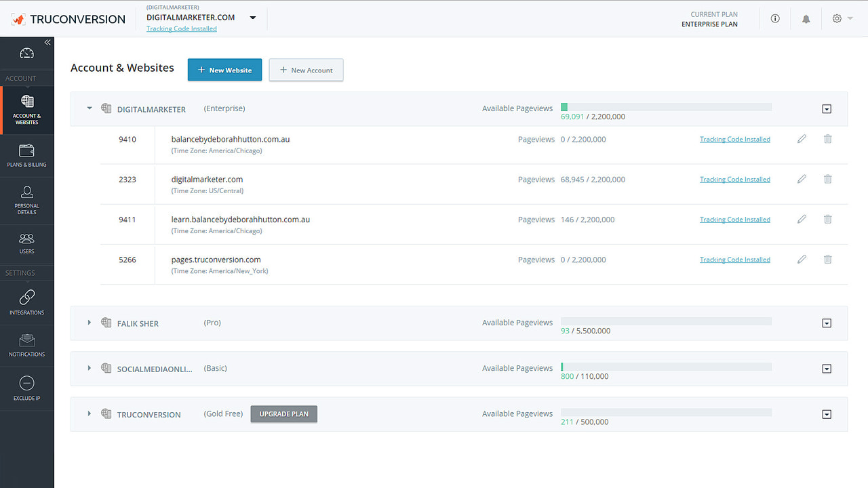This screenshot has height=488, width=868.
Task: Delete learn.balancebydeborahhutton.com.au with trash icon
Action: (827, 219)
